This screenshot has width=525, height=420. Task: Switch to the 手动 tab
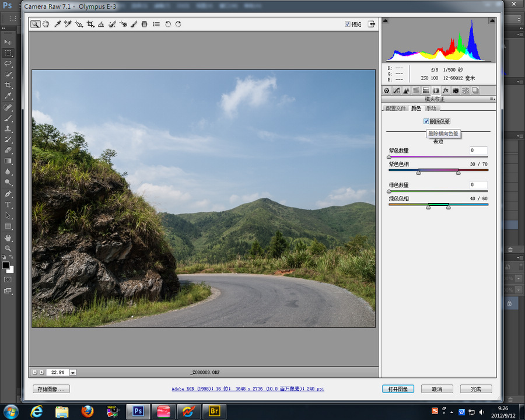(x=430, y=108)
